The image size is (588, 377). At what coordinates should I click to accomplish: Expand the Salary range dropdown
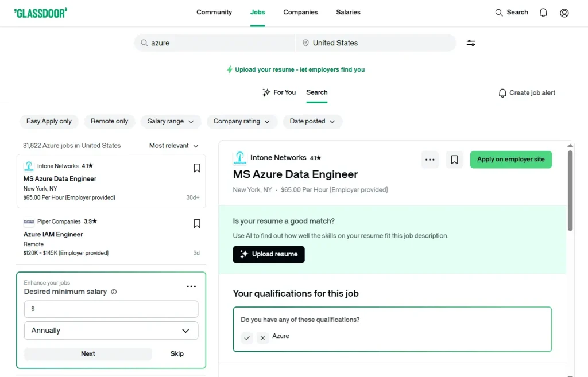coord(171,121)
